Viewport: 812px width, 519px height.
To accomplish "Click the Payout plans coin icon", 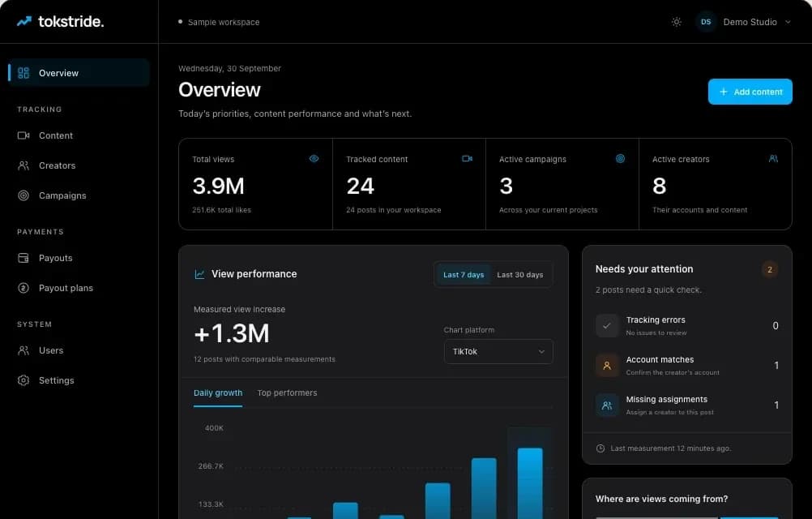I will coord(24,288).
